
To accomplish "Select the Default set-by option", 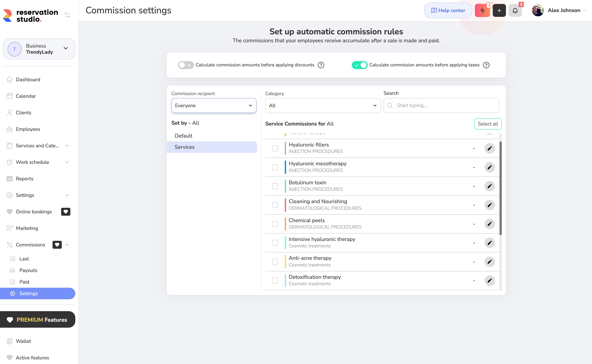I will click(x=184, y=136).
